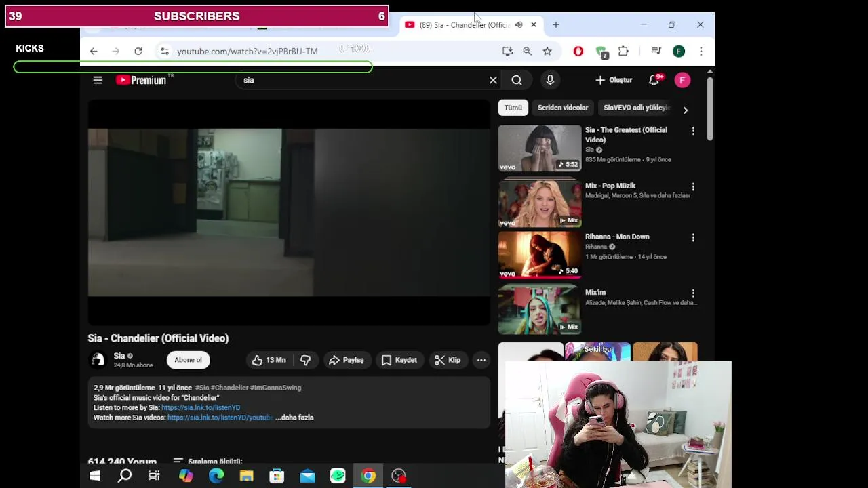Viewport: 868px width, 488px height.
Task: Open the Sia channel avatar
Action: point(98,360)
